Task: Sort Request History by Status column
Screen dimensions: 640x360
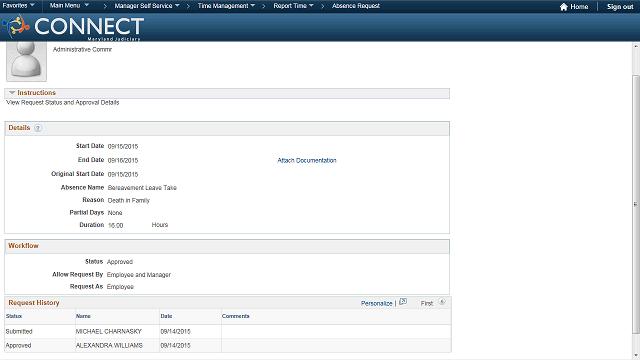Action: click(14, 316)
